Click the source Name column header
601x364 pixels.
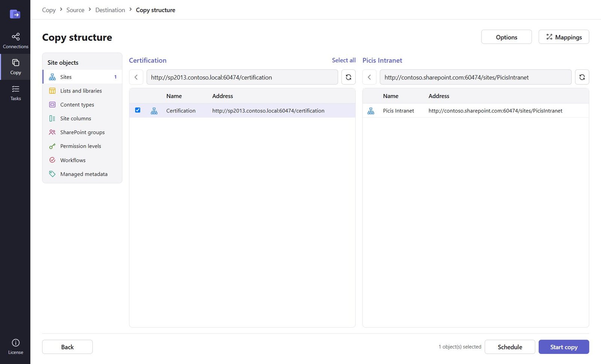click(x=174, y=96)
